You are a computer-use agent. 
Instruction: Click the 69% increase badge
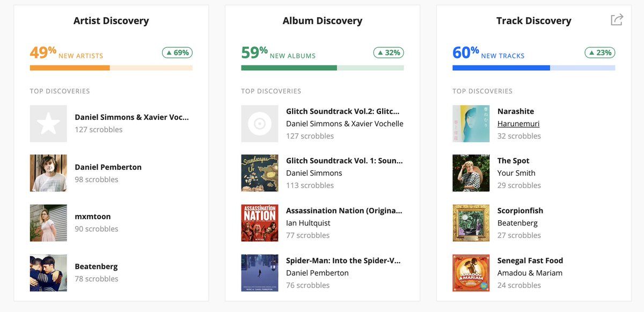[177, 53]
